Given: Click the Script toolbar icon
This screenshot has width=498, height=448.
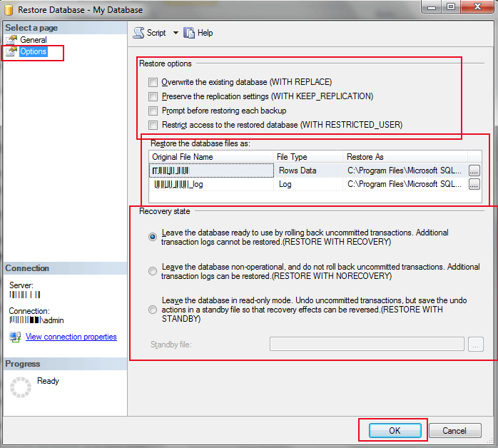Looking at the screenshot, I should pyautogui.click(x=138, y=33).
